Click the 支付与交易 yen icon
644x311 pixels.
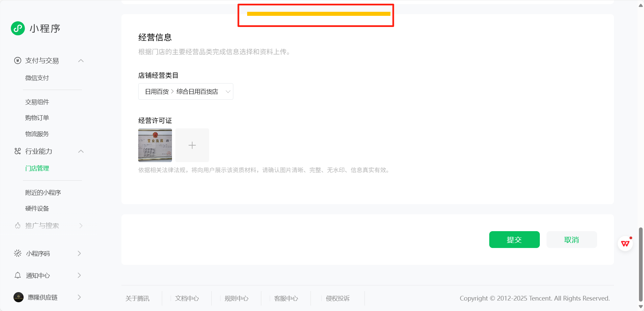click(x=18, y=61)
